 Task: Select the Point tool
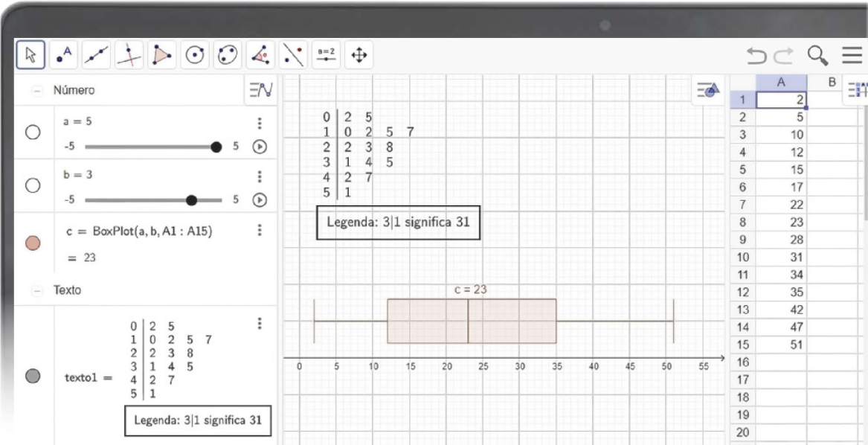64,55
